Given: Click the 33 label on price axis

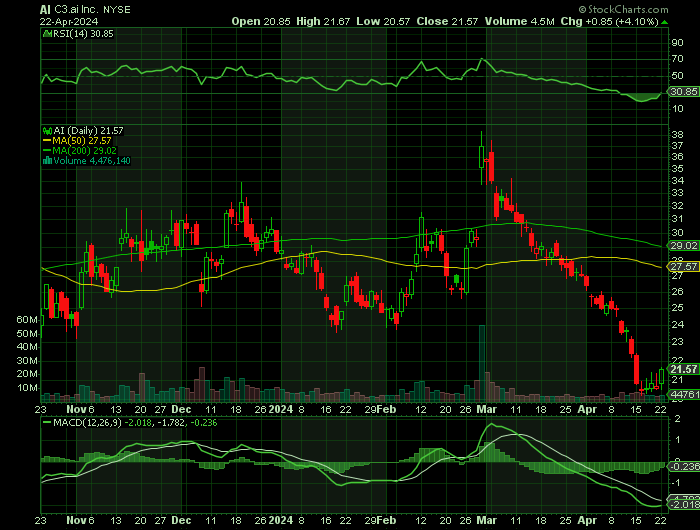Looking at the screenshot, I should pyautogui.click(x=677, y=193).
